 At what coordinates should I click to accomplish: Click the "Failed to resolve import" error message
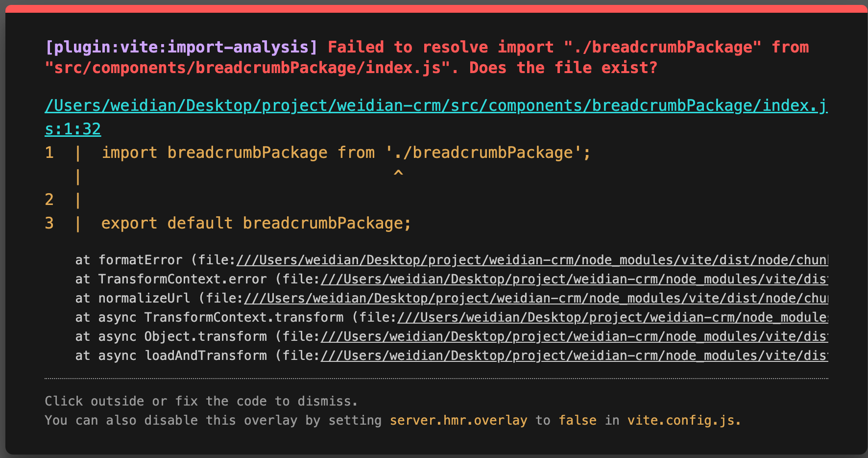[441, 48]
